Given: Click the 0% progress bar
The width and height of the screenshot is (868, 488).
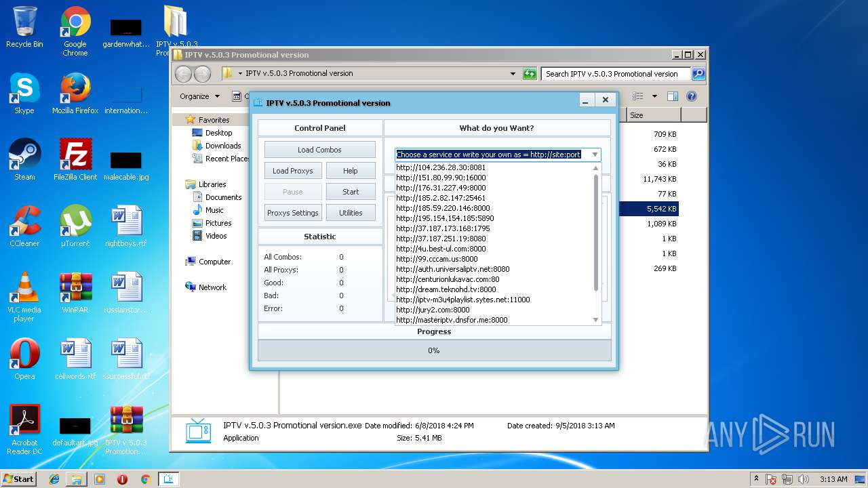Looking at the screenshot, I should click(x=434, y=350).
